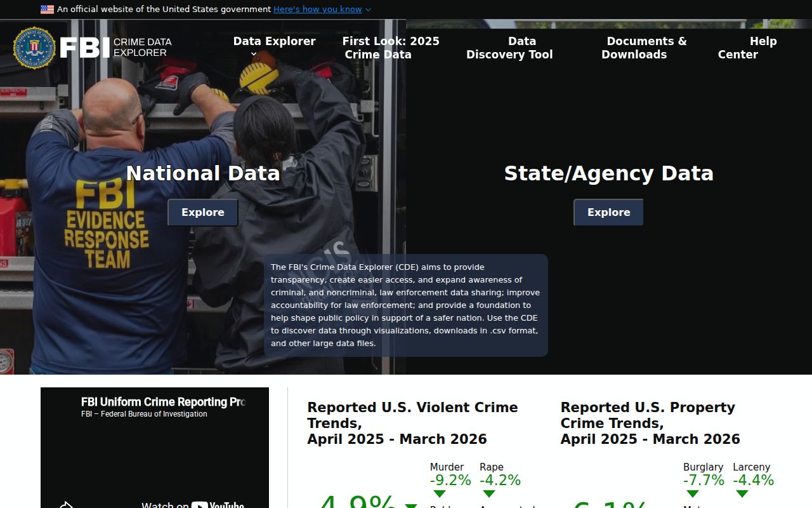Open the FBI Uniform Crime Reporting video title

coord(163,402)
